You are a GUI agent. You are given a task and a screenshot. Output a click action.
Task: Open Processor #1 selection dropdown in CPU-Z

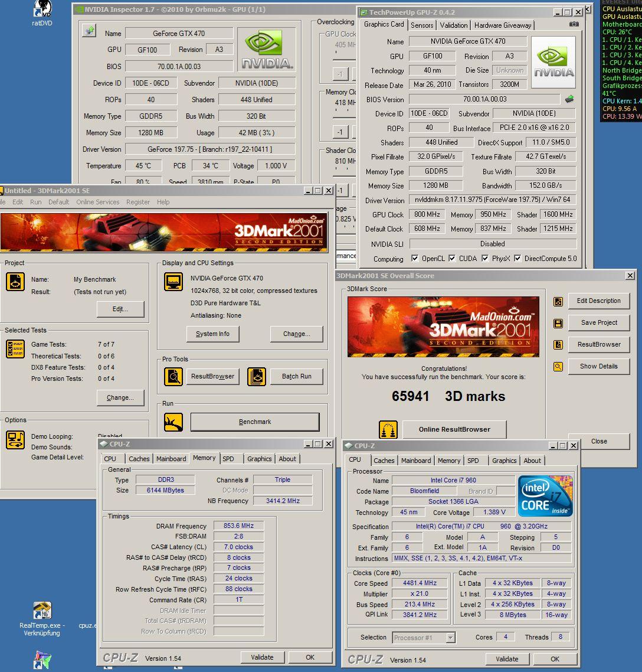click(x=450, y=638)
